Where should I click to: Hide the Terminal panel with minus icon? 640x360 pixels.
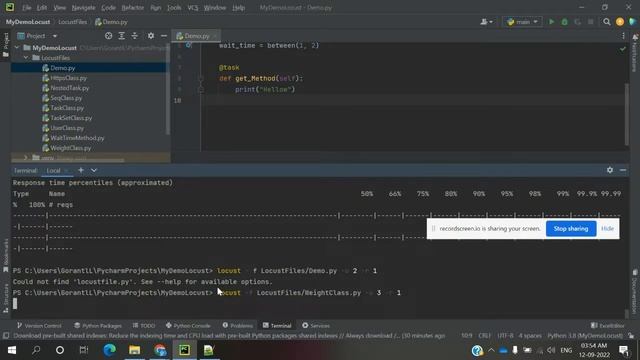(623, 170)
